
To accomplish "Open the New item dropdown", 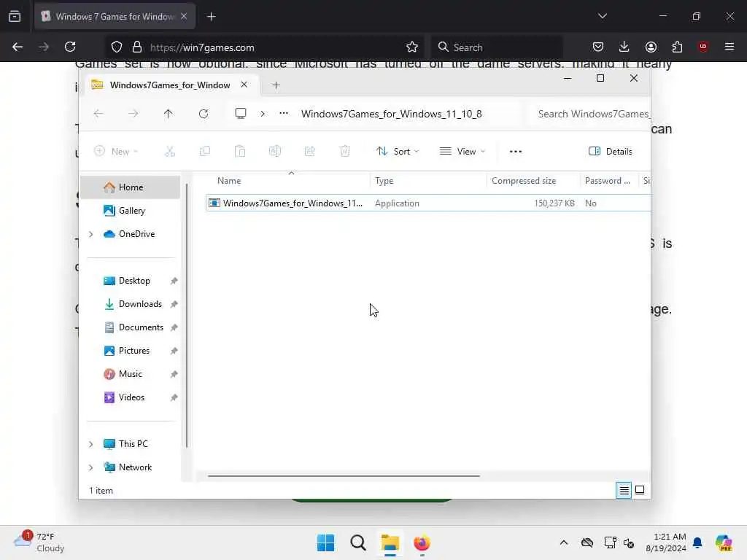I will pos(116,152).
